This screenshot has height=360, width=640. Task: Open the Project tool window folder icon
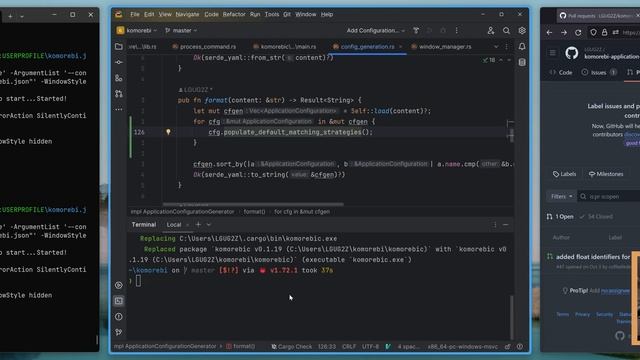click(x=119, y=47)
